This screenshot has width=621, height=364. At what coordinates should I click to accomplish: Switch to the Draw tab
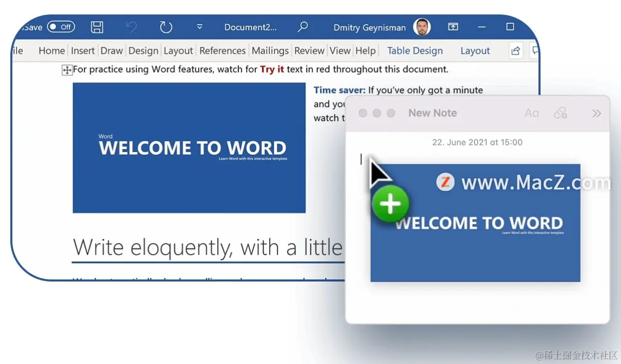tap(111, 51)
